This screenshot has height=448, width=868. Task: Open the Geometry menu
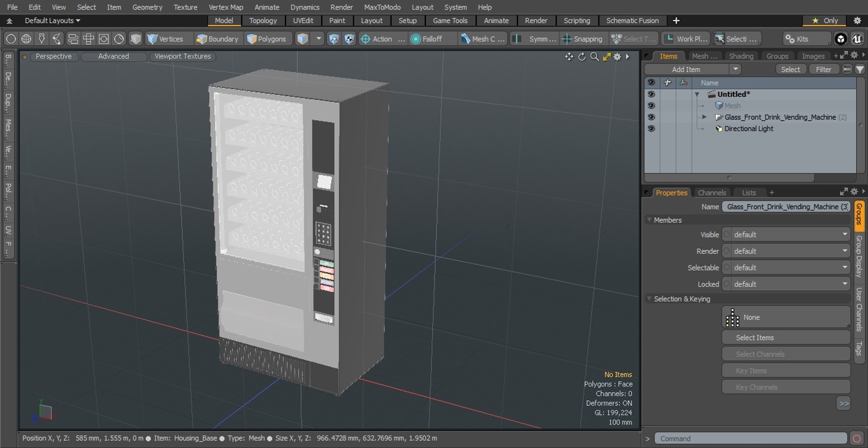pyautogui.click(x=147, y=7)
